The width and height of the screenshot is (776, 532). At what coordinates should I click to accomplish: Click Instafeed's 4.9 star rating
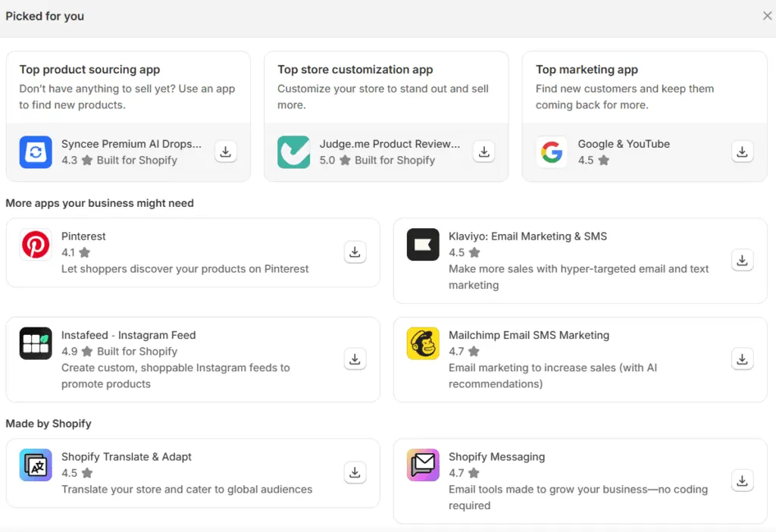[77, 352]
